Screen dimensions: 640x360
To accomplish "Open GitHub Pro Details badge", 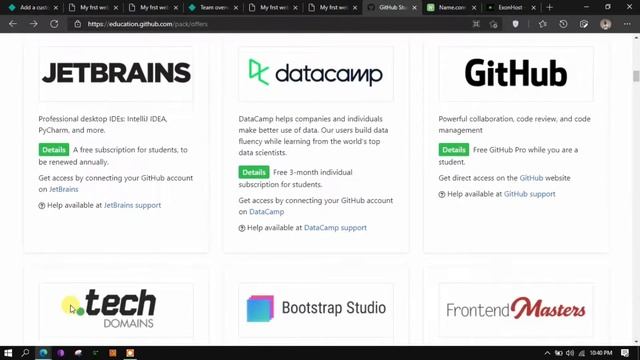I will click(454, 150).
